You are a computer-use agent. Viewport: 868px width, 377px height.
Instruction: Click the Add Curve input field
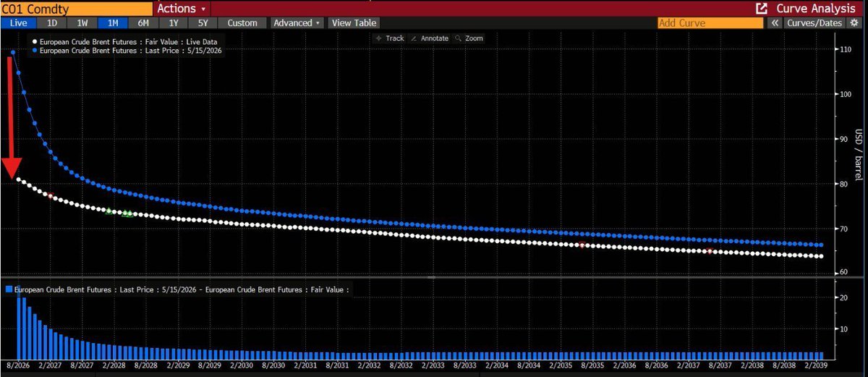point(710,22)
